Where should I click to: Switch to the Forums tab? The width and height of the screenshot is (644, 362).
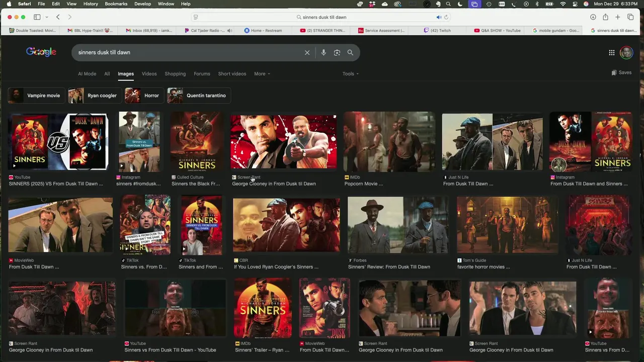(202, 74)
